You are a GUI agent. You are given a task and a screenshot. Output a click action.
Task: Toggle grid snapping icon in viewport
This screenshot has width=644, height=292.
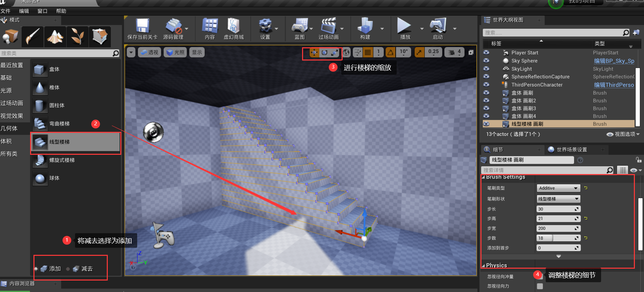(x=368, y=52)
